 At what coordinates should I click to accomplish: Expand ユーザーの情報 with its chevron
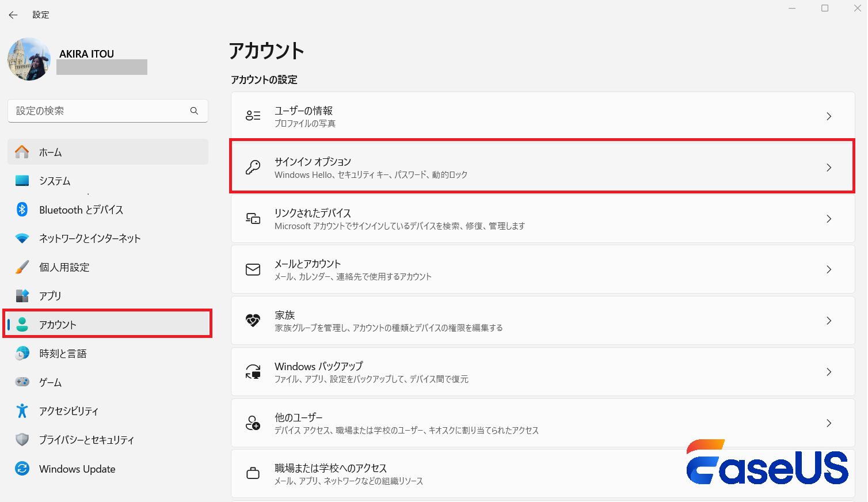pyautogui.click(x=829, y=116)
